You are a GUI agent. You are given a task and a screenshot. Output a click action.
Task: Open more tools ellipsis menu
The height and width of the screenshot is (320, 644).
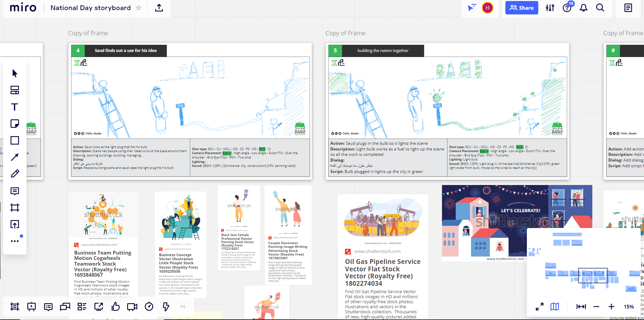click(15, 241)
